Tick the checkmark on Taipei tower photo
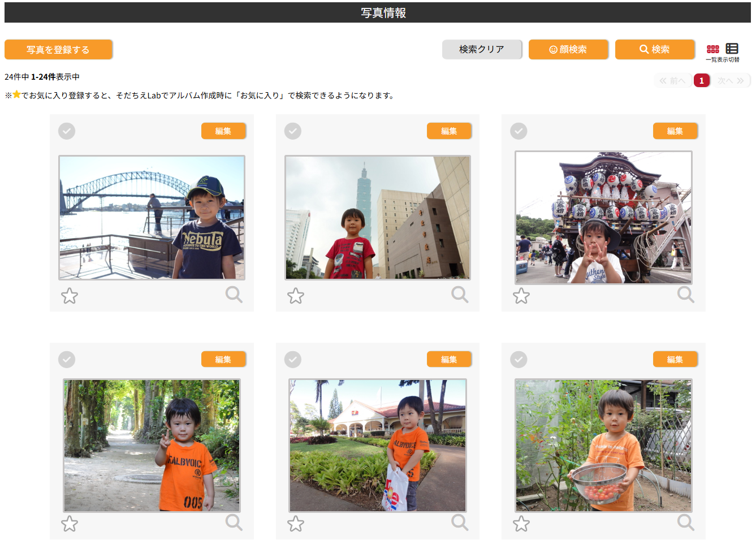This screenshot has height=557, width=756. point(293,131)
